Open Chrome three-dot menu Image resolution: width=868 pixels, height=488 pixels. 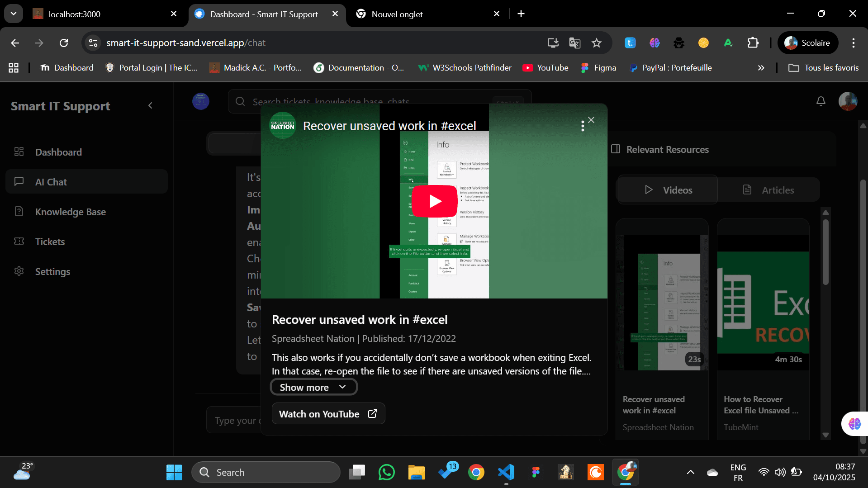(854, 43)
